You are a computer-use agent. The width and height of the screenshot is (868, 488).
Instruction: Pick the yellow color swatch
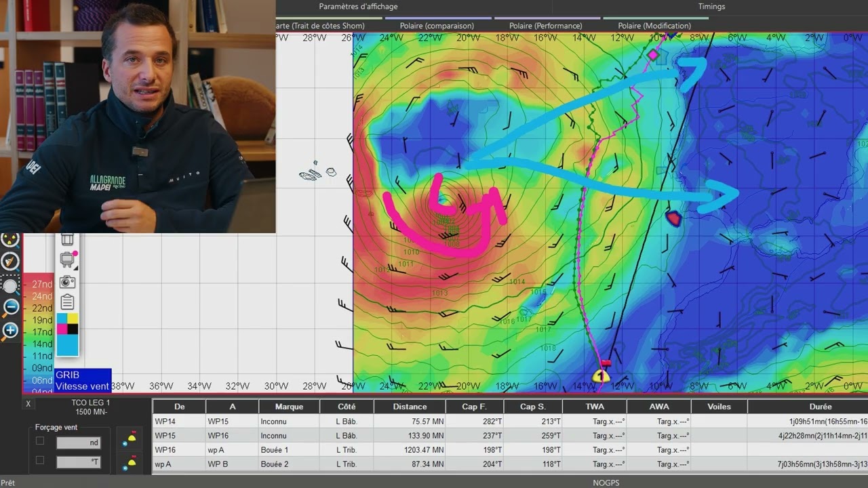coord(73,319)
